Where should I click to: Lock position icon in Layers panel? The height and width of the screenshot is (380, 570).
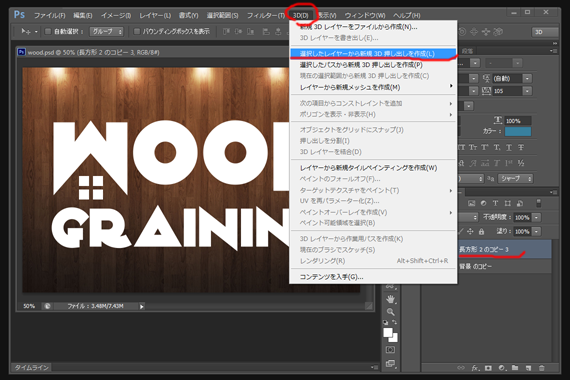[470, 231]
